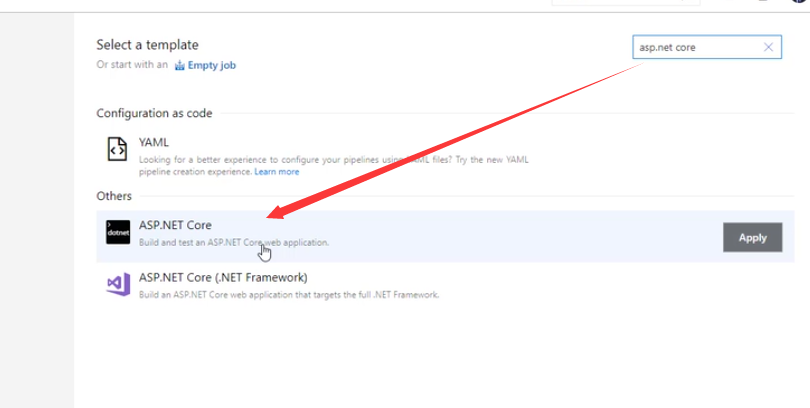Click the 'Select a template' heading
The image size is (810, 408).
(147, 45)
